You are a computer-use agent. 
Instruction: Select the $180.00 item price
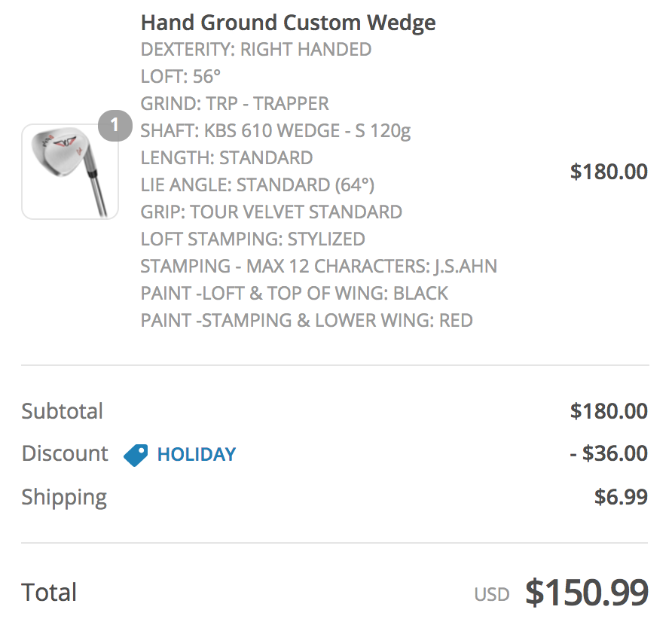[x=609, y=172]
